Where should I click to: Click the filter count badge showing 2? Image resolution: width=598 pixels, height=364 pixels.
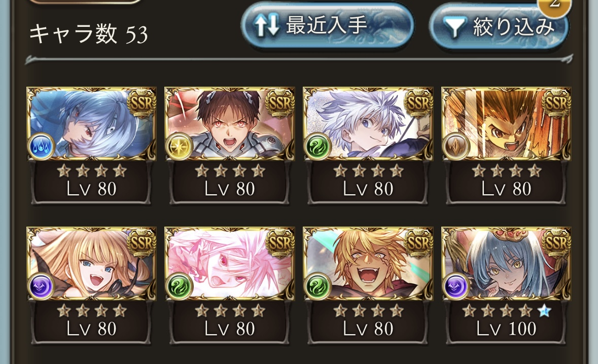pos(554,6)
